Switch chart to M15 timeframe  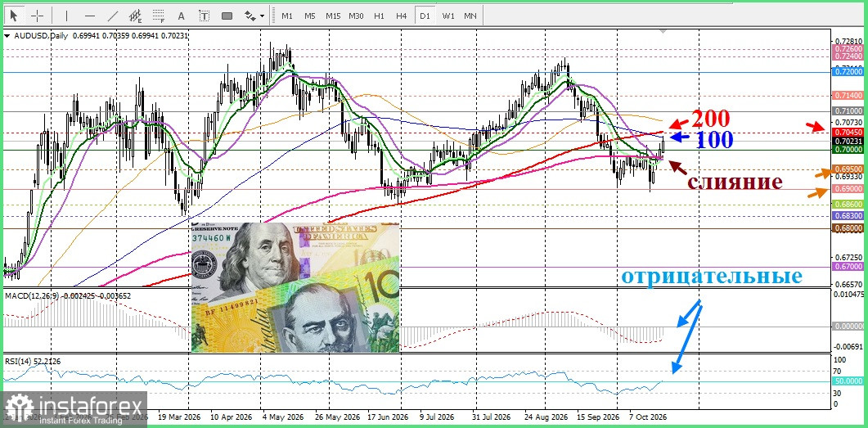(x=333, y=16)
